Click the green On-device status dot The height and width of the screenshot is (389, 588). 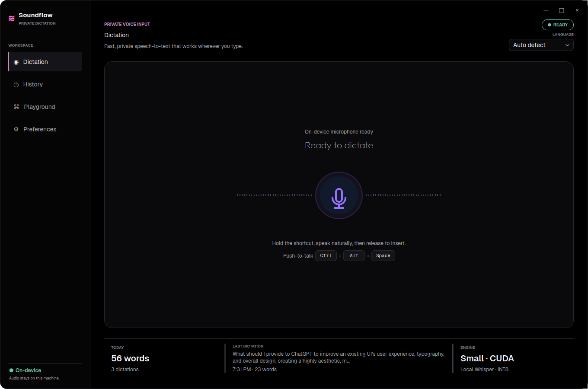[x=11, y=370]
